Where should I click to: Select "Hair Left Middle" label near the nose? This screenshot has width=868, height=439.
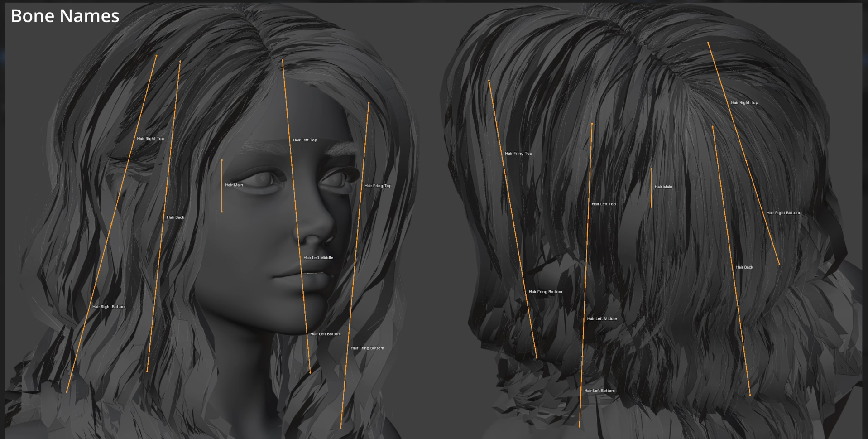click(x=318, y=258)
